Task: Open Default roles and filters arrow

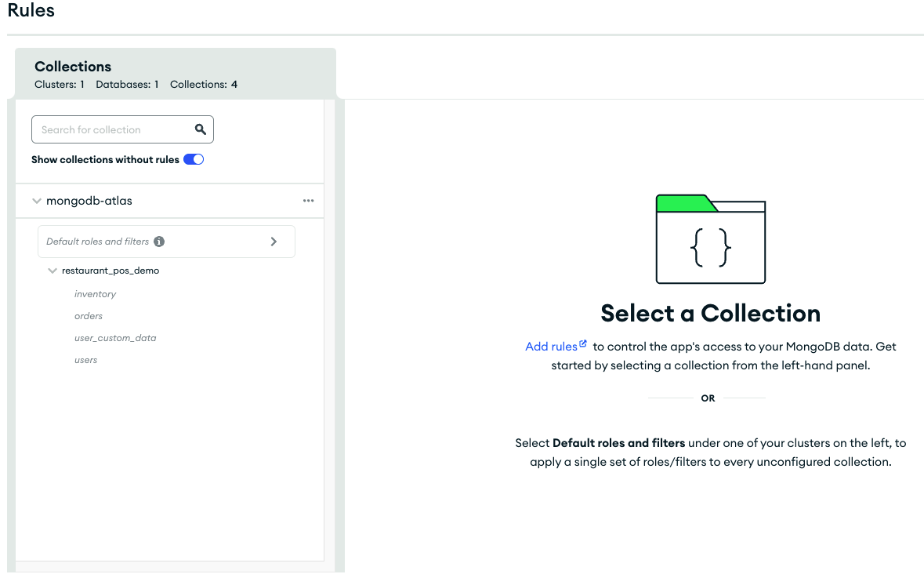Action: coord(274,242)
